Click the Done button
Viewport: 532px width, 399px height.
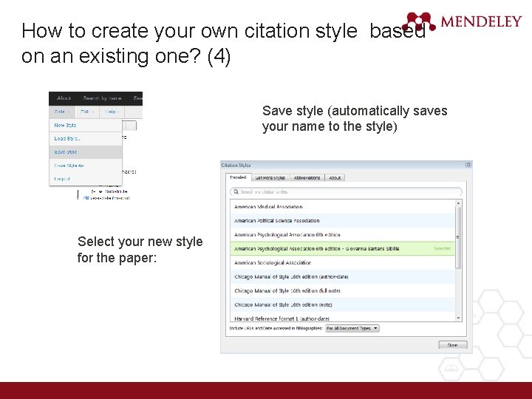(x=453, y=345)
